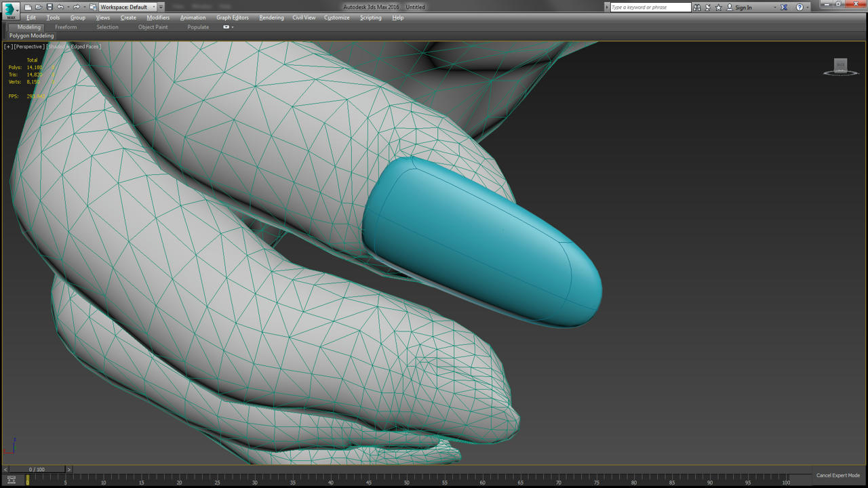This screenshot has height=488, width=868.
Task: Open the Create menu
Action: (x=128, y=18)
